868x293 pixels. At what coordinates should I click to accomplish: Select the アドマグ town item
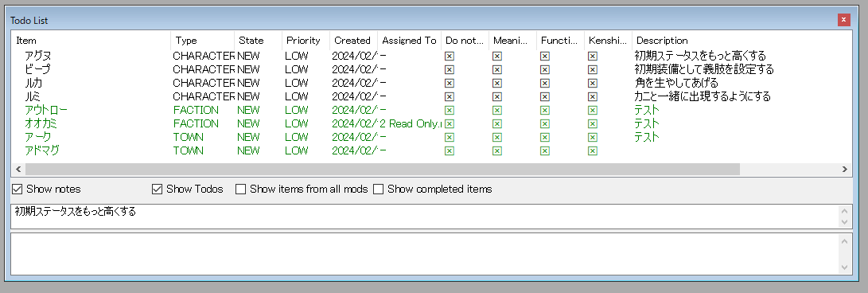pos(42,150)
